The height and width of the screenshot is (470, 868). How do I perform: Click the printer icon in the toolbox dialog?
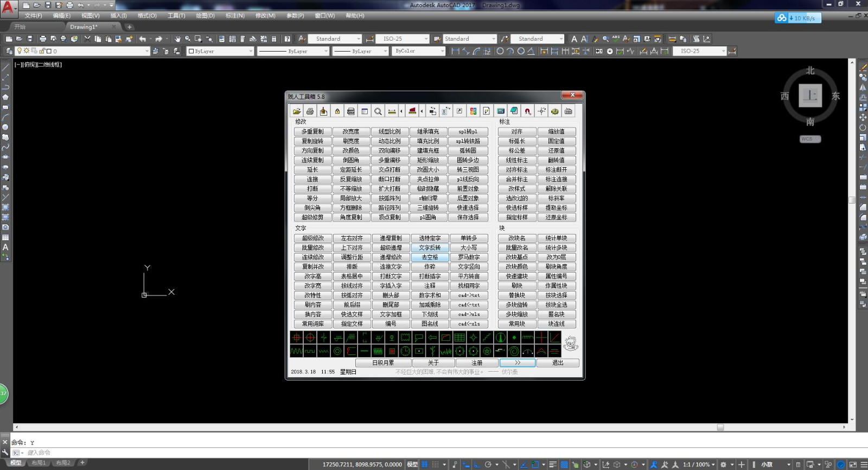click(x=310, y=111)
